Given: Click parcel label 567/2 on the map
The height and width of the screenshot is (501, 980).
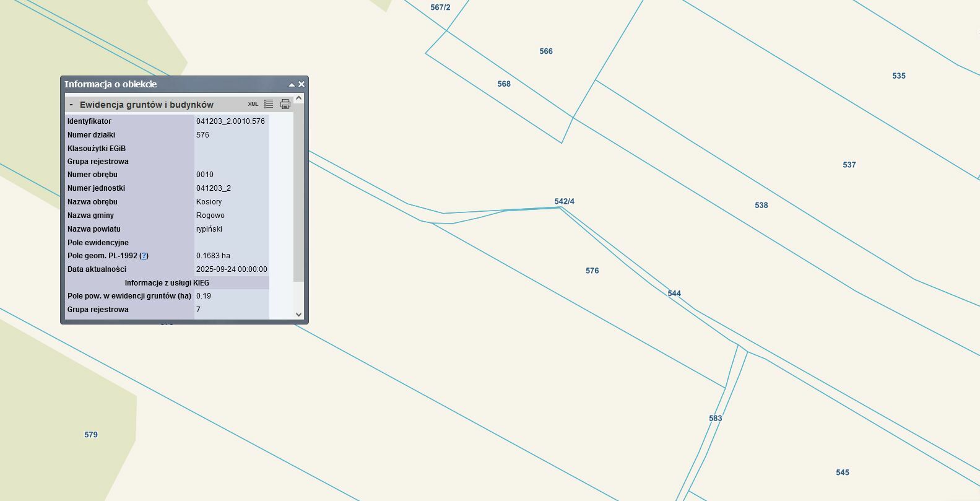Looking at the screenshot, I should click(441, 7).
